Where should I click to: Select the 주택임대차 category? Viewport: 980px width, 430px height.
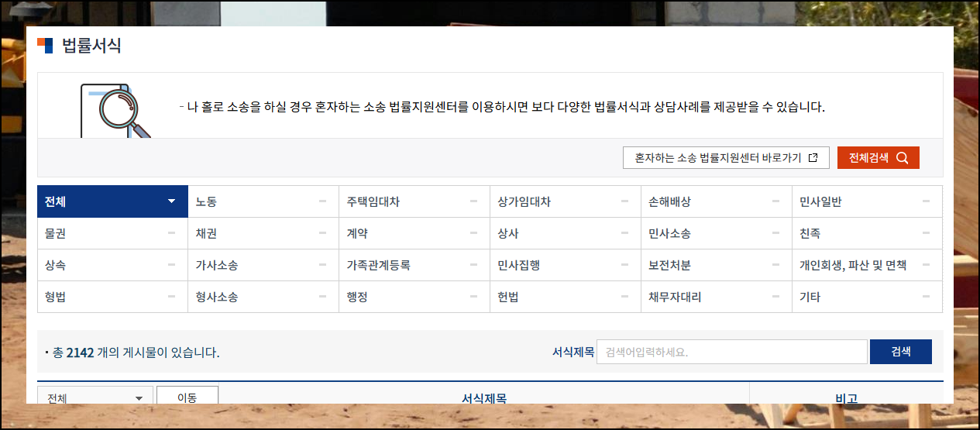tap(414, 201)
